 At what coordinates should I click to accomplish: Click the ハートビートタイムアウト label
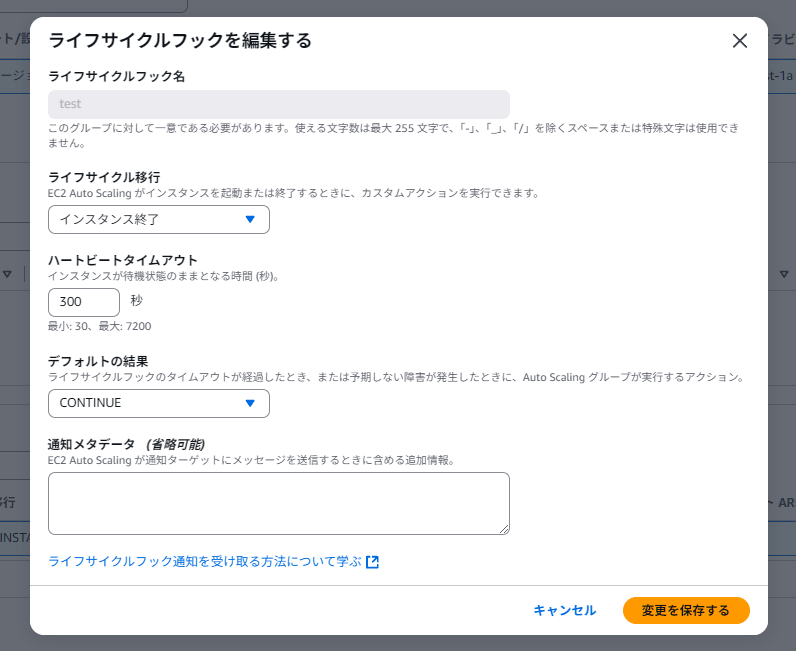(123, 260)
